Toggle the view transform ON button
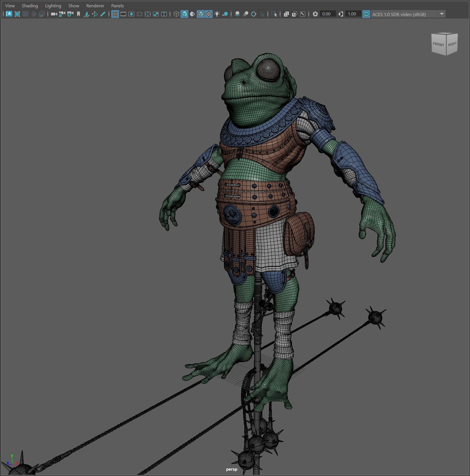The image size is (470, 476). pyautogui.click(x=366, y=14)
